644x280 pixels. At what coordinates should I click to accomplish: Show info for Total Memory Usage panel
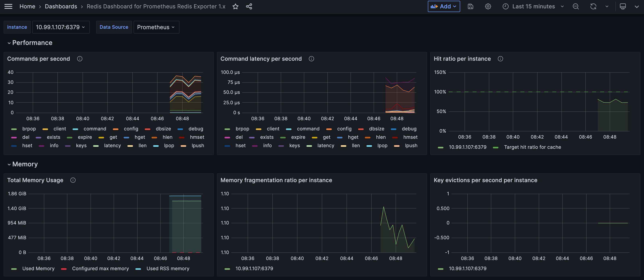pos(73,180)
